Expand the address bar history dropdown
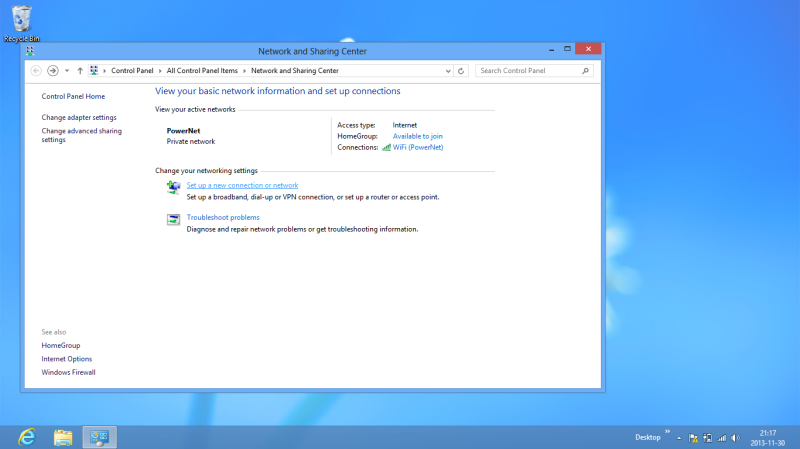Image resolution: width=800 pixels, height=449 pixels. click(x=447, y=71)
